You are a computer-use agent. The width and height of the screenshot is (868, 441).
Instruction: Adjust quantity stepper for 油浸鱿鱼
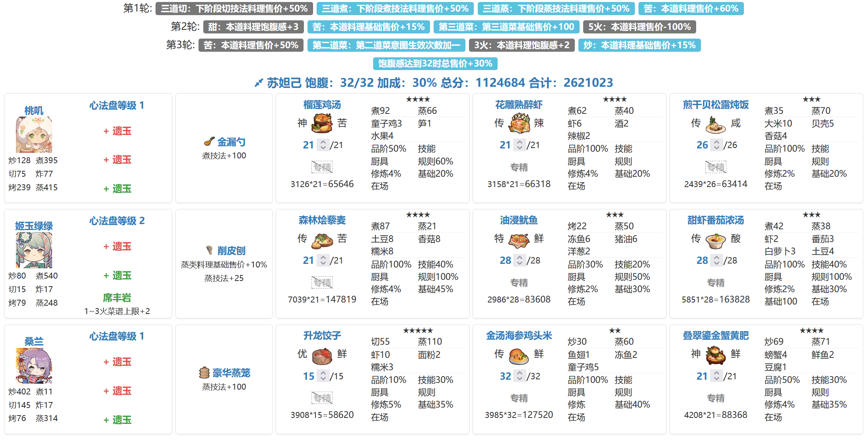coord(520,260)
